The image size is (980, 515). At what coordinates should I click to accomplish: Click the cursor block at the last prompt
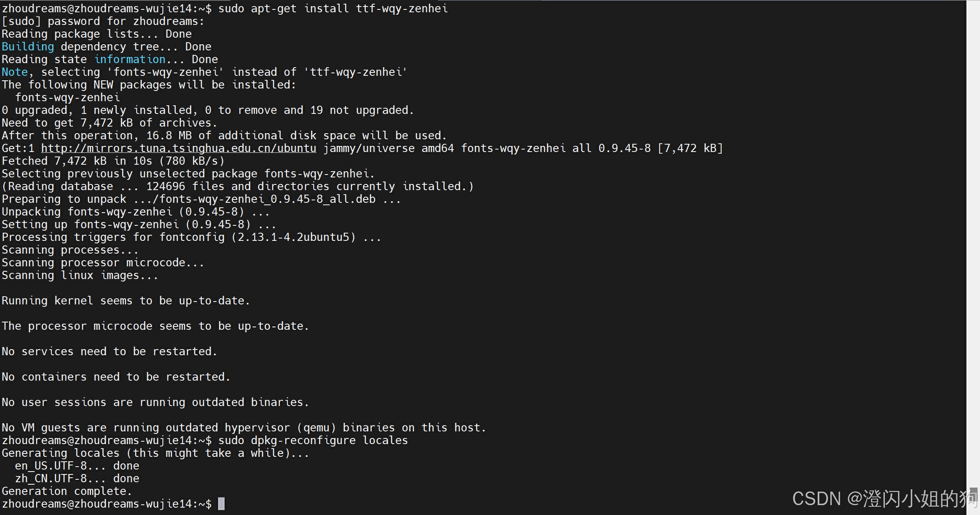[221, 504]
